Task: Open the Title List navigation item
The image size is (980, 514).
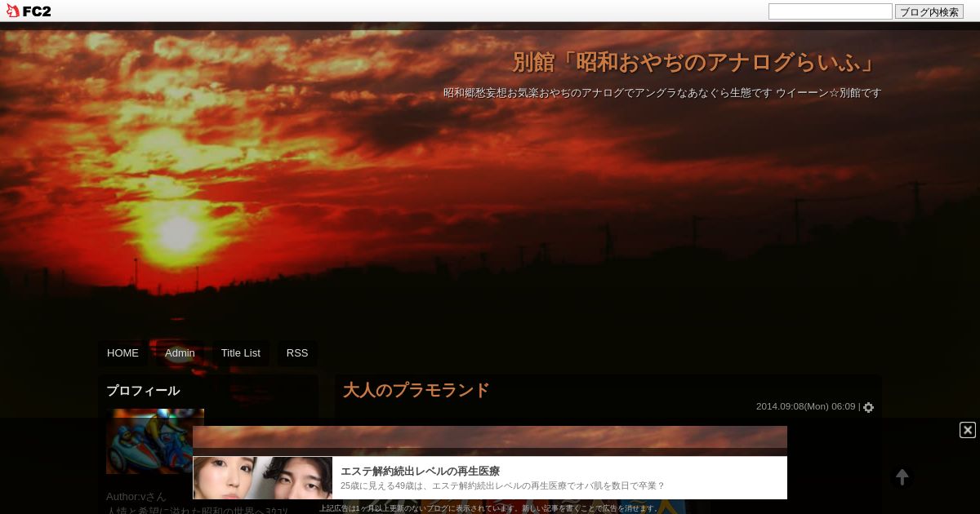Action: 240,353
